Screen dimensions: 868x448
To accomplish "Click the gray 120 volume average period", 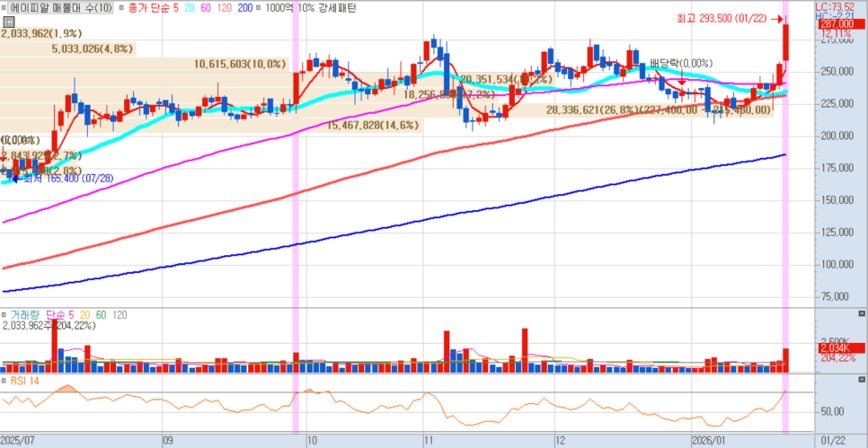I will (x=120, y=315).
